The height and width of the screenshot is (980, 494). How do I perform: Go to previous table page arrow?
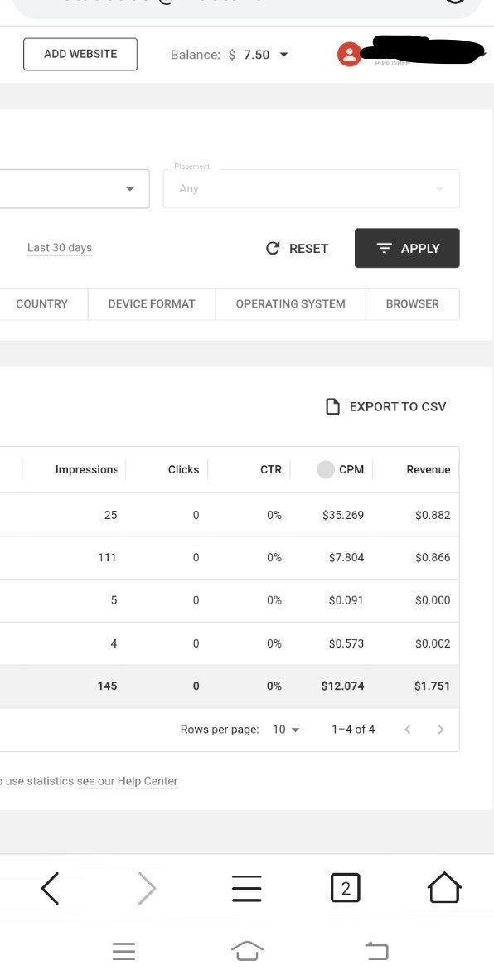(x=408, y=729)
